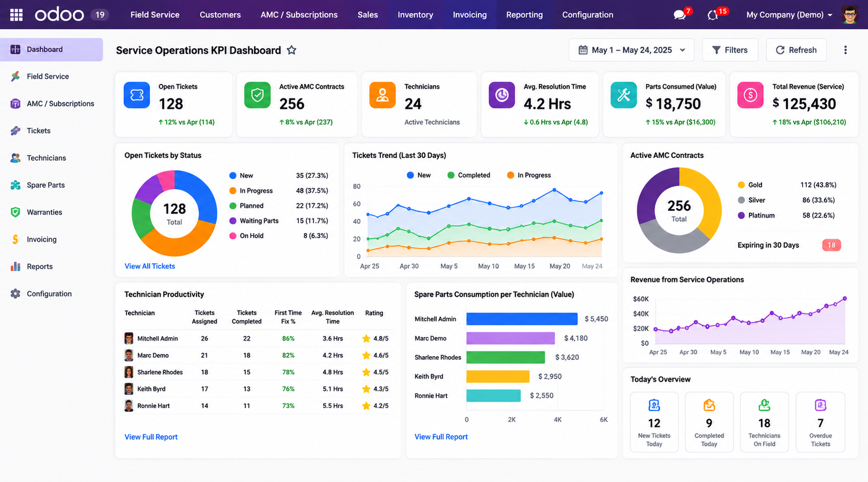Screen dimensions: 868x482
Task: Click the Active AMC Contracts shield icon
Action: point(258,95)
